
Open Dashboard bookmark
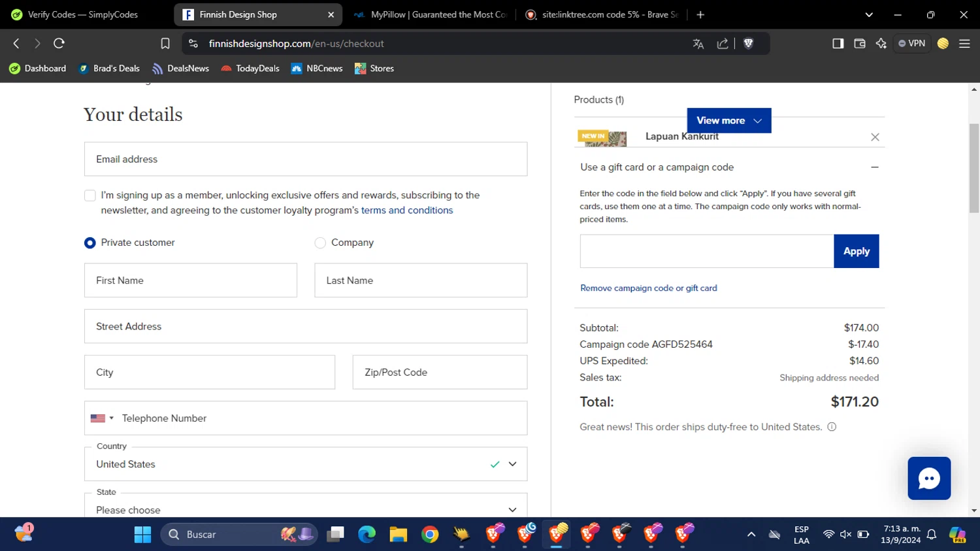pyautogui.click(x=38, y=69)
